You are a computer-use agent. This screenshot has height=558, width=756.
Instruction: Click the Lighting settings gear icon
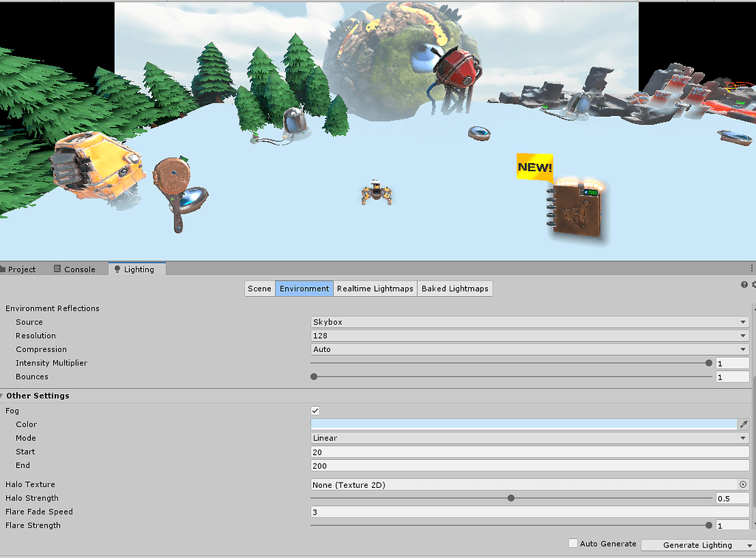pos(753,285)
